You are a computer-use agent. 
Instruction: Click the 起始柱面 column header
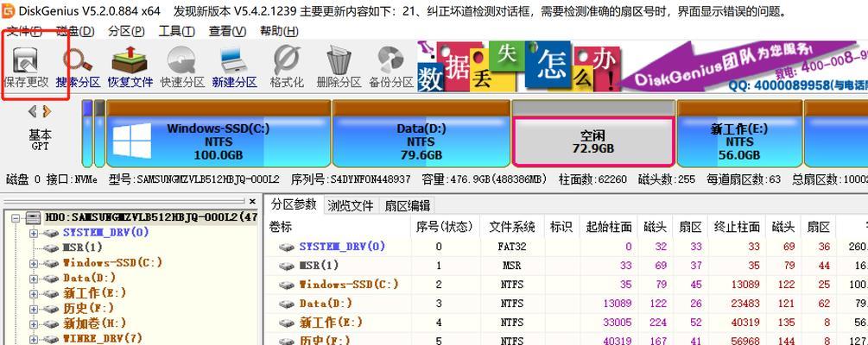608,227
